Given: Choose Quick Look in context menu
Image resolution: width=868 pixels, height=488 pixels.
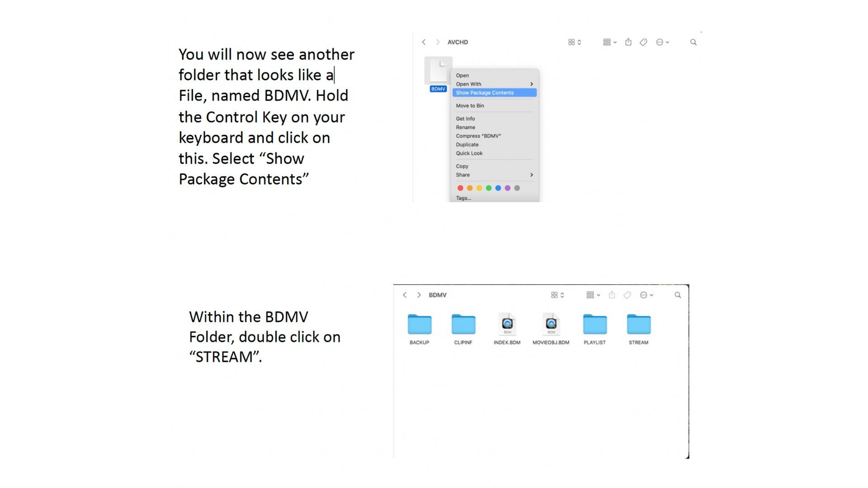Looking at the screenshot, I should (x=494, y=153).
